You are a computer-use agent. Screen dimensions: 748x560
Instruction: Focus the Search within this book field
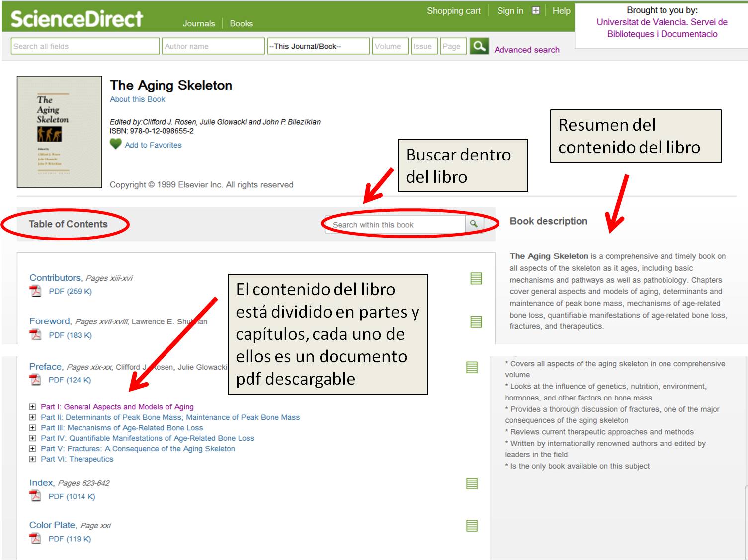tap(396, 225)
